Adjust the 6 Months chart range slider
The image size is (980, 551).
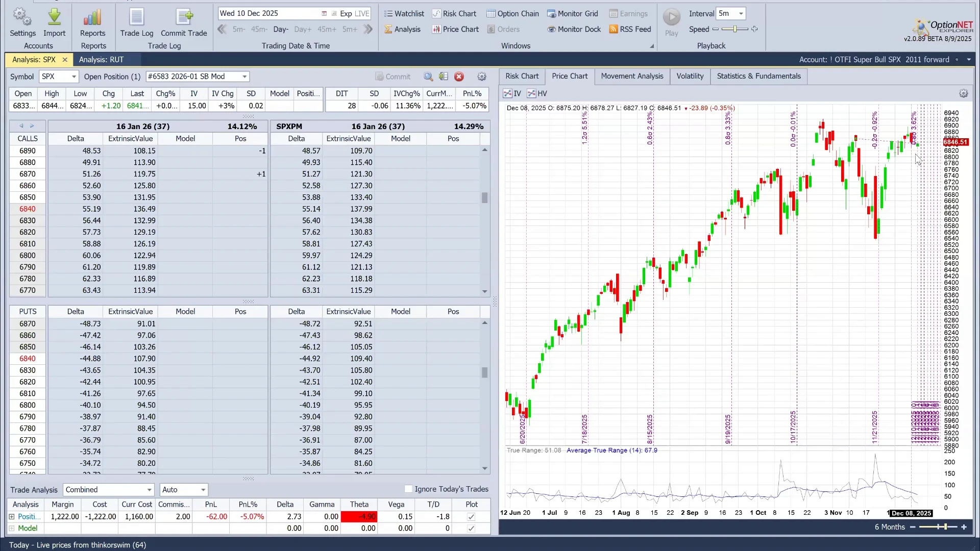click(938, 527)
